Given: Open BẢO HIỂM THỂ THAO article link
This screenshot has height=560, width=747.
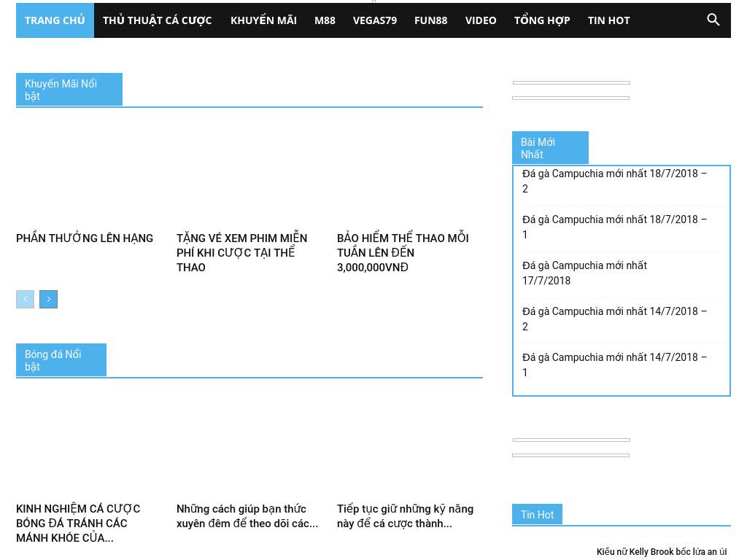Looking at the screenshot, I should (402, 252).
